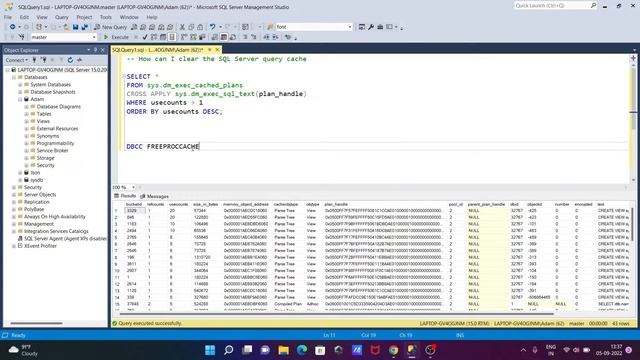Click the Save All icon
Viewport: 640px width, 360px height.
pyautogui.click(x=84, y=27)
